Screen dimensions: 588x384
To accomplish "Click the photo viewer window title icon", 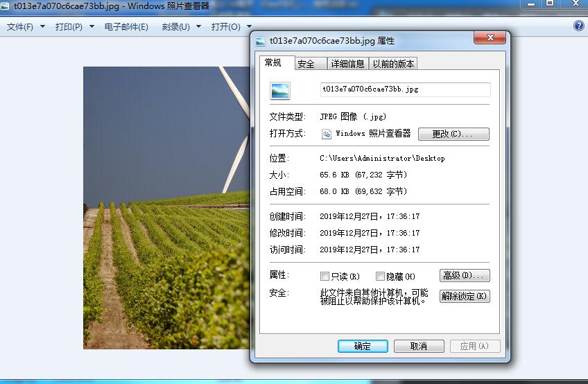I will pos(6,6).
